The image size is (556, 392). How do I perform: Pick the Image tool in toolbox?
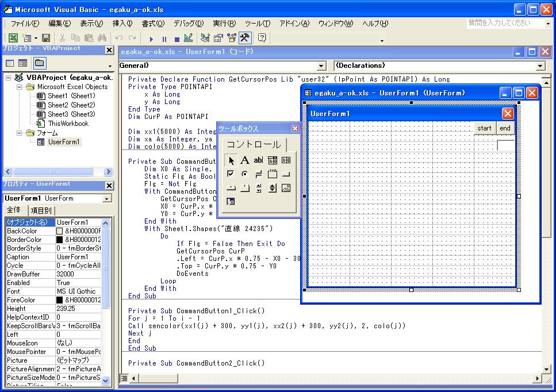[x=286, y=188]
